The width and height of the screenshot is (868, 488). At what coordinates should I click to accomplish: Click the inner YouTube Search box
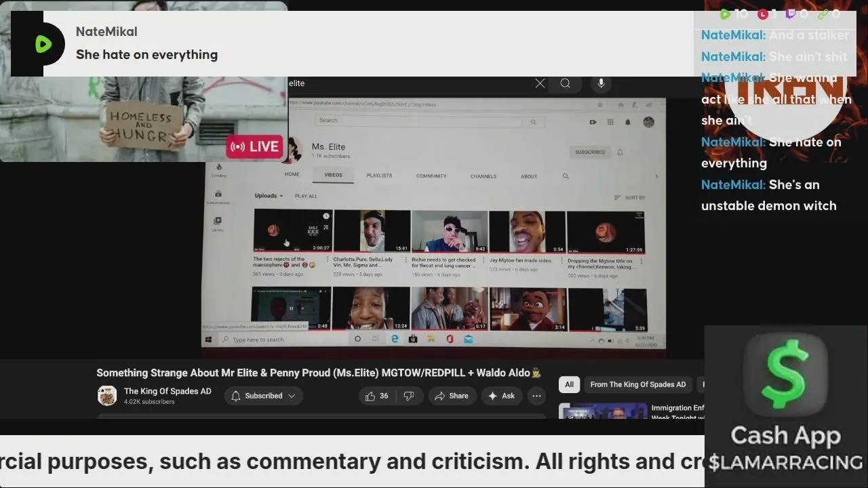(419, 121)
